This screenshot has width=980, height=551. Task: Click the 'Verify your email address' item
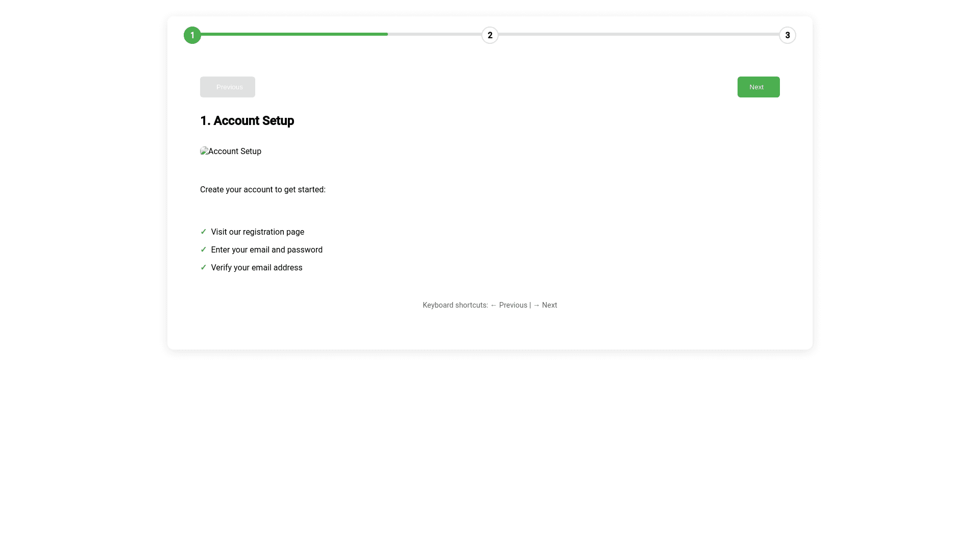pyautogui.click(x=256, y=268)
